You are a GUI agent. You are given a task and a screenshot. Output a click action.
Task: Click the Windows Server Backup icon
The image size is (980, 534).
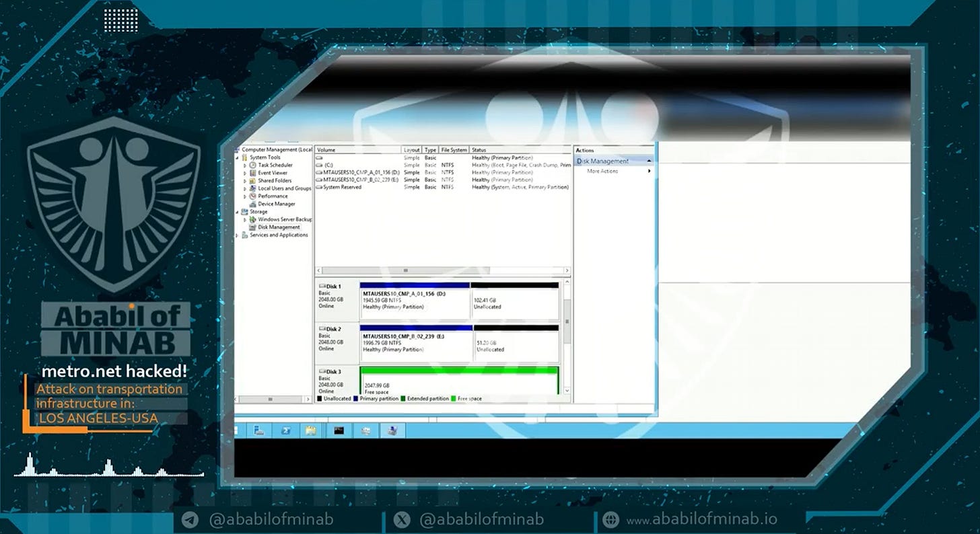point(253,219)
